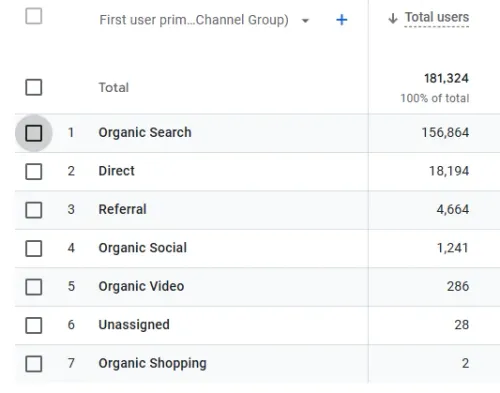Click the 181,324 total users figure
Viewport: 500px width, 393px height.
point(446,79)
